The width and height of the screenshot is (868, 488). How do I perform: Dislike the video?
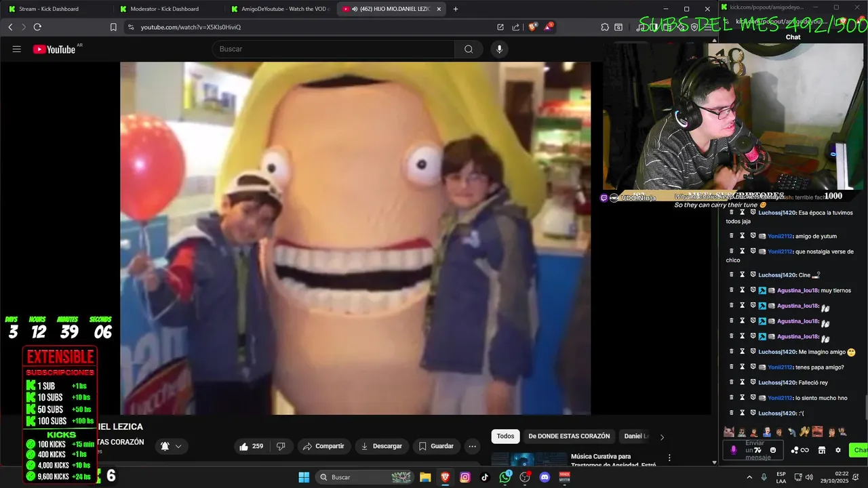280,446
